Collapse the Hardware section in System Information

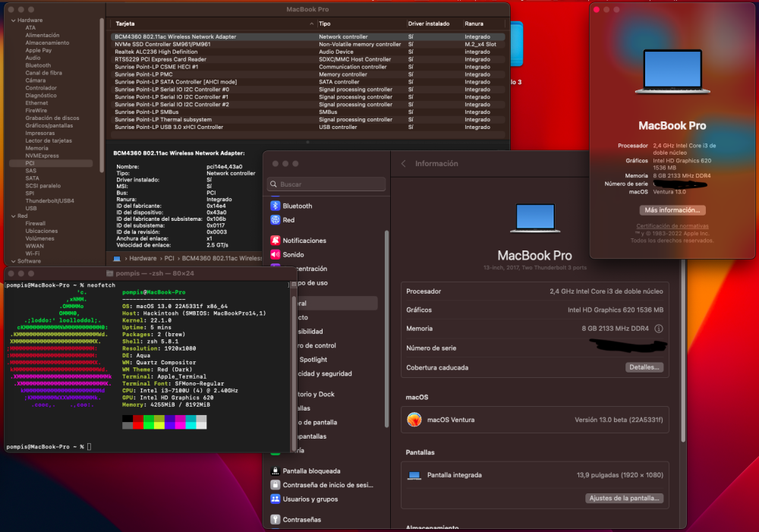click(x=13, y=20)
